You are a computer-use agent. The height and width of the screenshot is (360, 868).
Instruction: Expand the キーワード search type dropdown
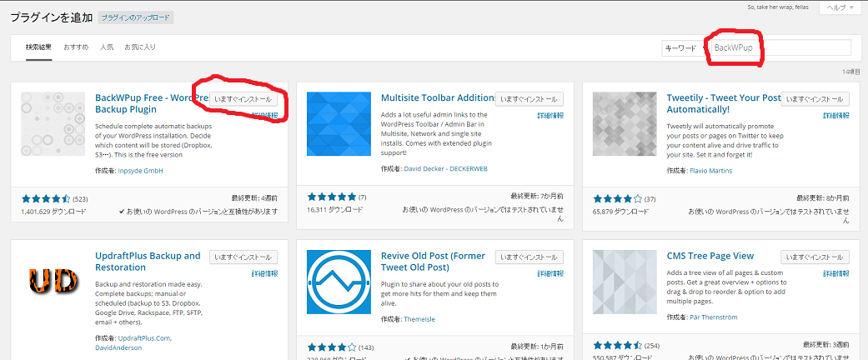[x=685, y=48]
